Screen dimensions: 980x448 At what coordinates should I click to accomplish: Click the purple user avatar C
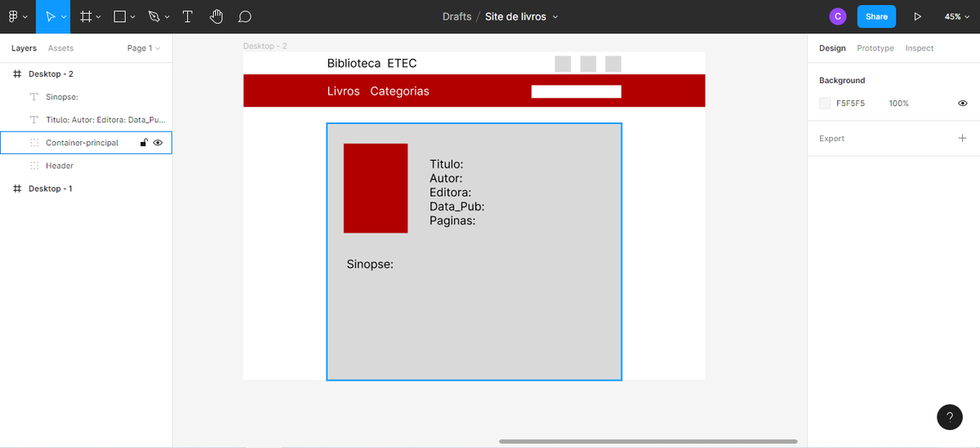[837, 16]
